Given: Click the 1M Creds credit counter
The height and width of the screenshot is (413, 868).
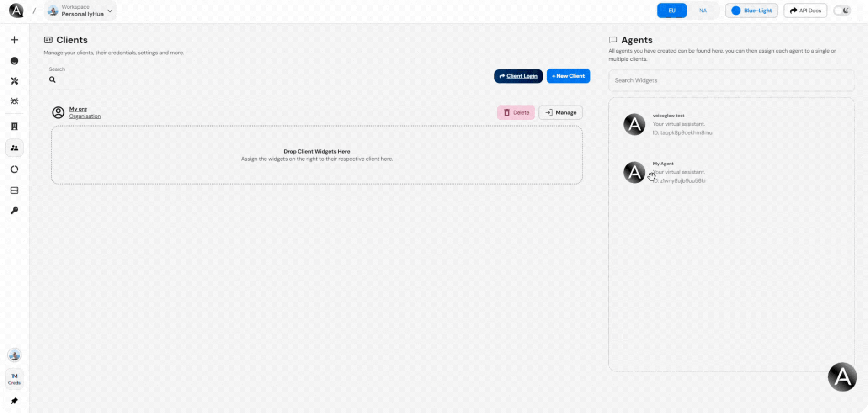Looking at the screenshot, I should point(14,378).
